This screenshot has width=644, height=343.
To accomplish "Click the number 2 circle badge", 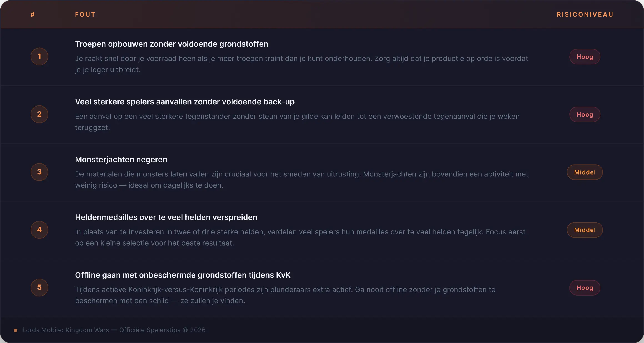I will [39, 114].
